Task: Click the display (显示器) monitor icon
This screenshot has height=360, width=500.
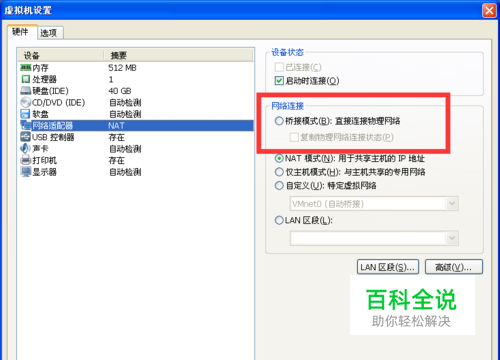Action: (x=26, y=172)
